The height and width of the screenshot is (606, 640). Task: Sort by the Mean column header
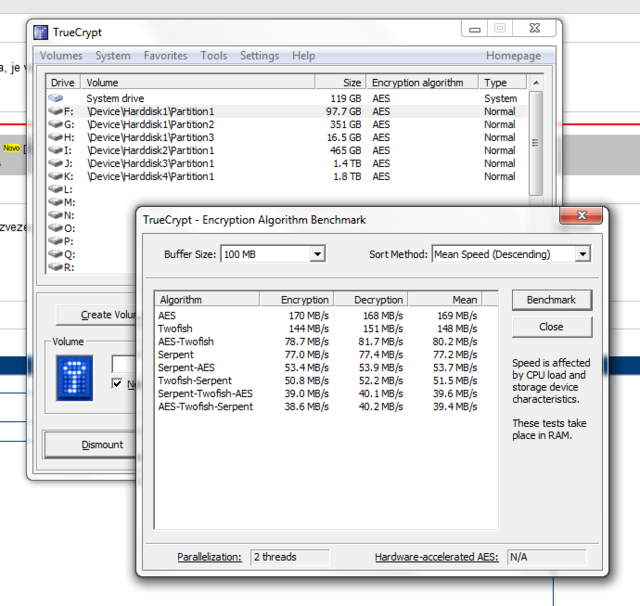click(445, 300)
